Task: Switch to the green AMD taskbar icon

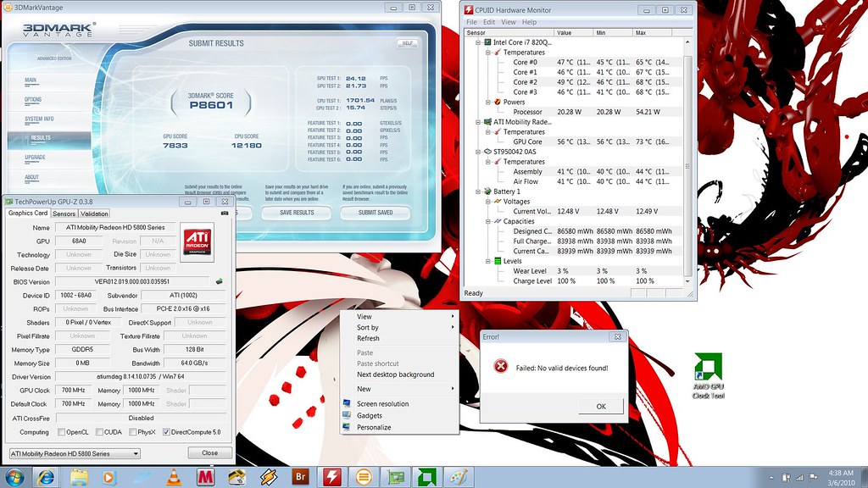Action: point(427,476)
